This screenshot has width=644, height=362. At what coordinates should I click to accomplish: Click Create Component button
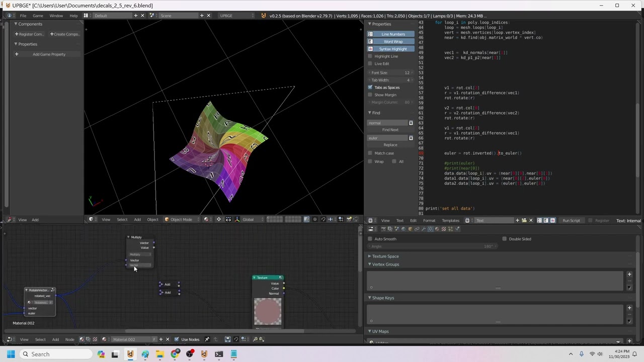(65, 34)
